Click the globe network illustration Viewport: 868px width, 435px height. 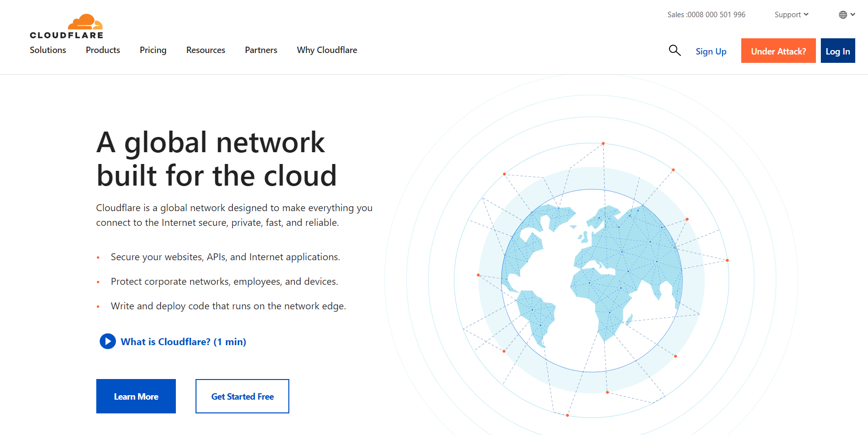click(x=592, y=280)
